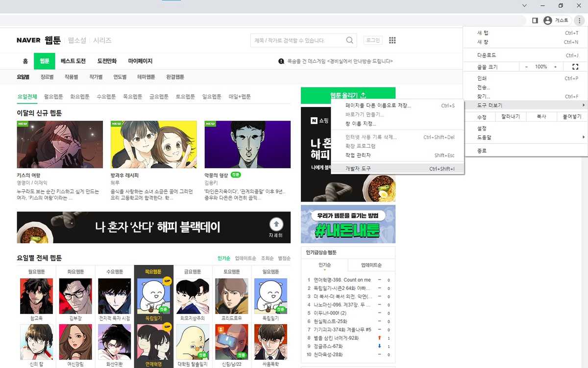The width and height of the screenshot is (588, 368).
Task: Click the fullscreen icon in zoom row
Action: pyautogui.click(x=575, y=66)
